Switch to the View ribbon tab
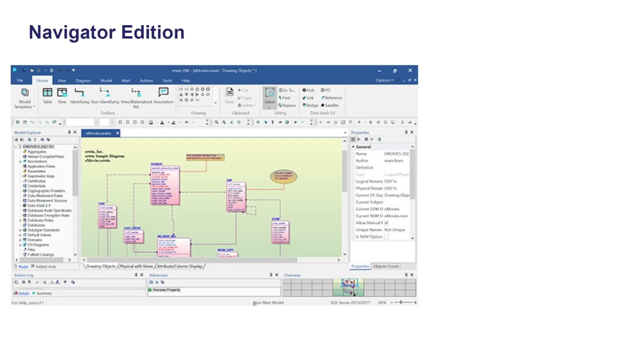Image resolution: width=644 pixels, height=362 pixels. click(61, 80)
